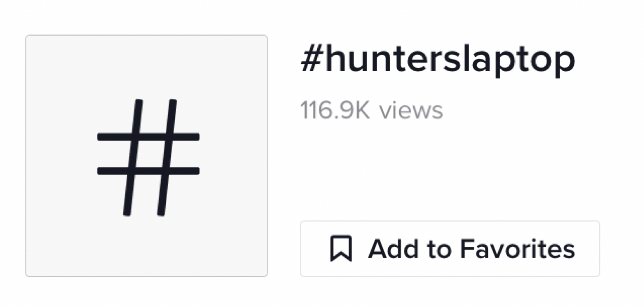Click the bookmark icon in Add to Favorites

[x=342, y=247]
